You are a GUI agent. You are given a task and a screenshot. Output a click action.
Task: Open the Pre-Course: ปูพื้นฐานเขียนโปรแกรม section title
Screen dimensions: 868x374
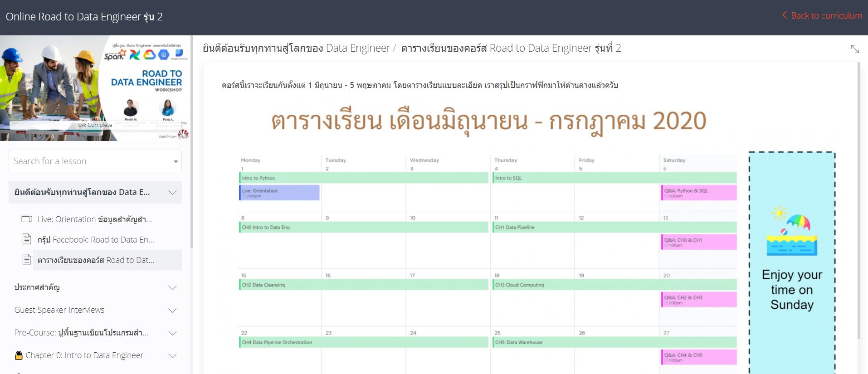[x=81, y=333]
